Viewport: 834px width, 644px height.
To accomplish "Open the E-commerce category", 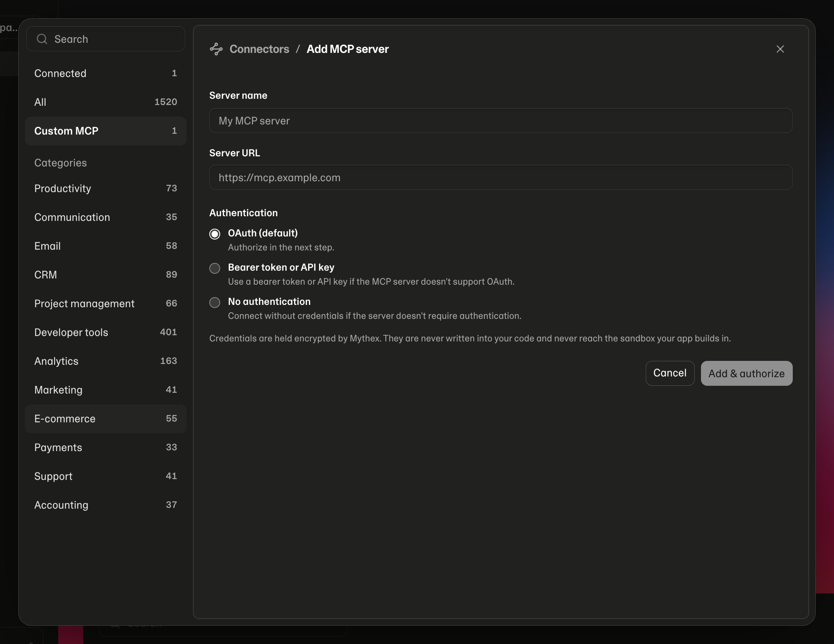I will coord(105,418).
